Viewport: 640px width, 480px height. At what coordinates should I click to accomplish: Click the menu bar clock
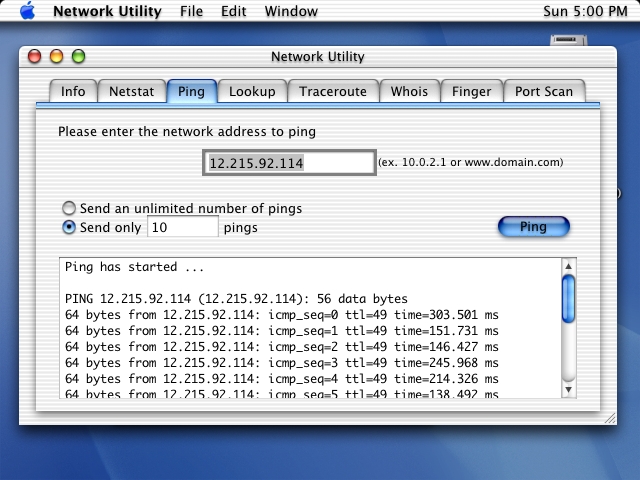click(x=585, y=11)
